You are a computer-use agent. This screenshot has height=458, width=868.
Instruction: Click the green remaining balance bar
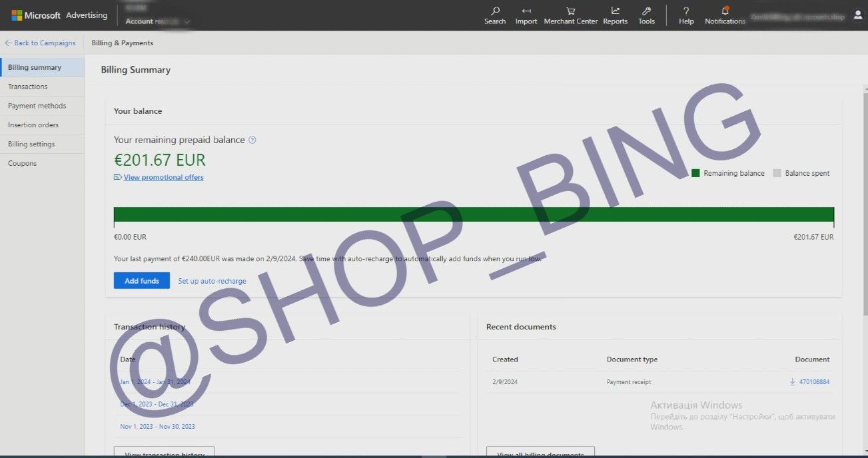click(x=474, y=214)
